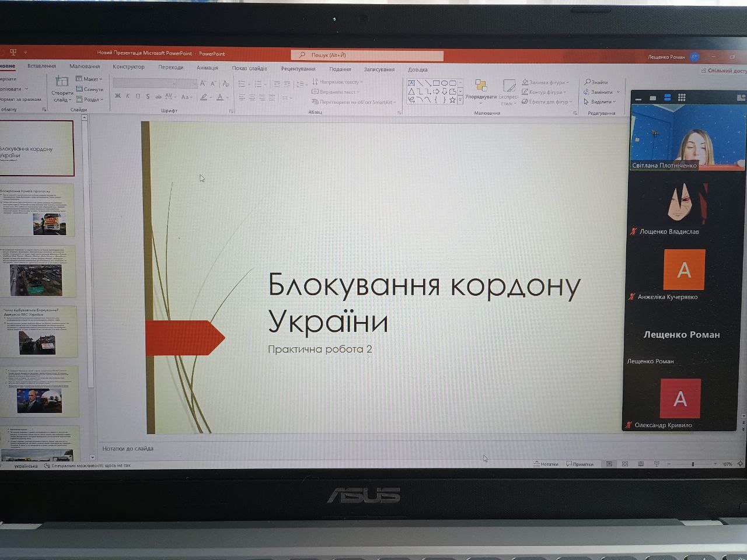747x560 pixels.
Task: Click the font color icon
Action: point(220,97)
